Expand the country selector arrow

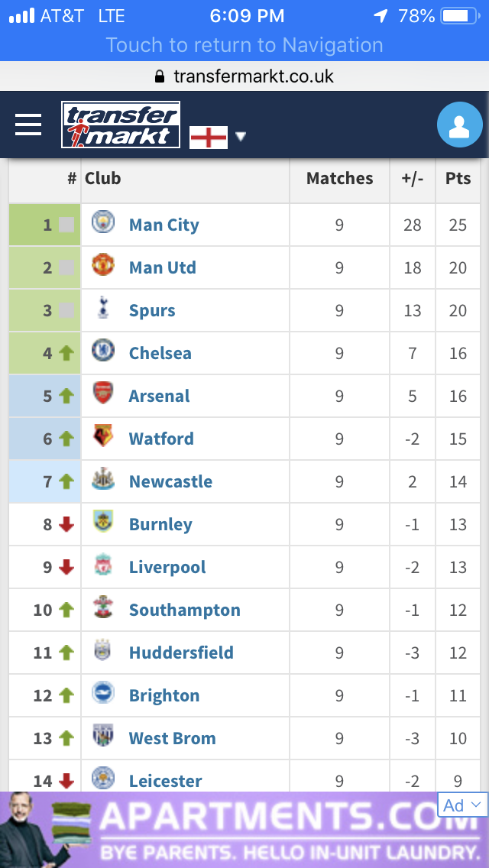click(241, 137)
